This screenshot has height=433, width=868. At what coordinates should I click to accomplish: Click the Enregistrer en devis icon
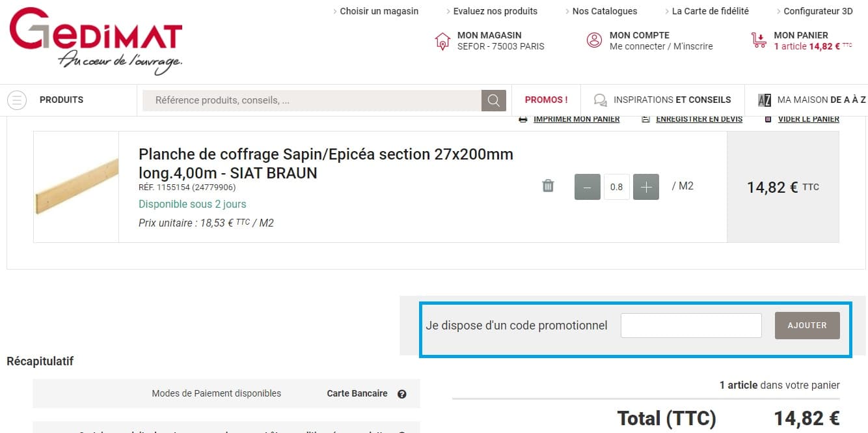[645, 119]
